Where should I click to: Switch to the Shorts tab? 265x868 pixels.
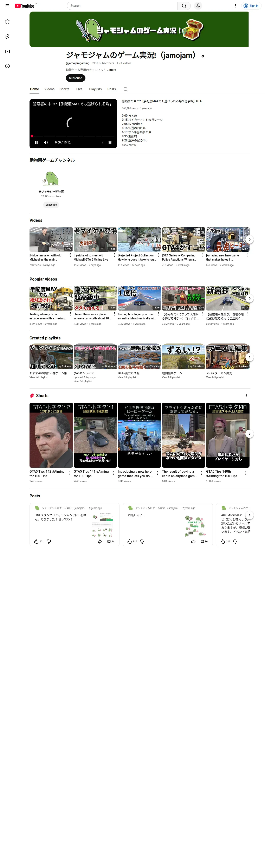pyautogui.click(x=64, y=89)
